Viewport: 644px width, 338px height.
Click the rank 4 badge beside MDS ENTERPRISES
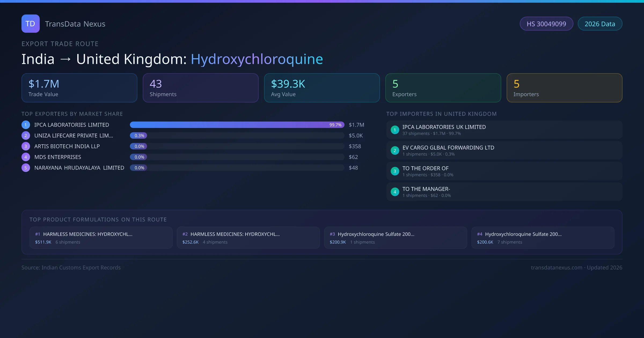coord(25,157)
